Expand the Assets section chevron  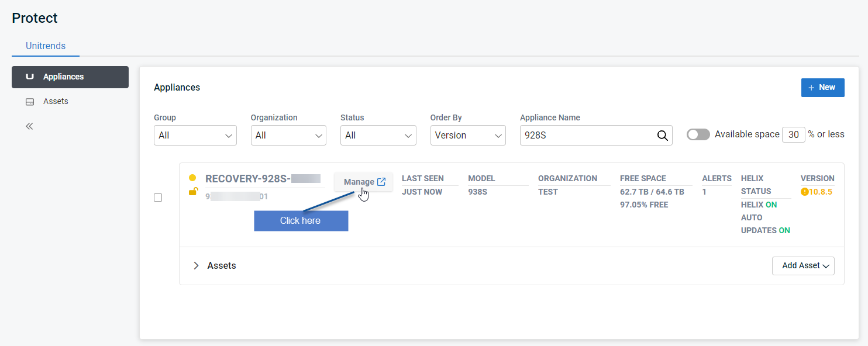point(196,265)
